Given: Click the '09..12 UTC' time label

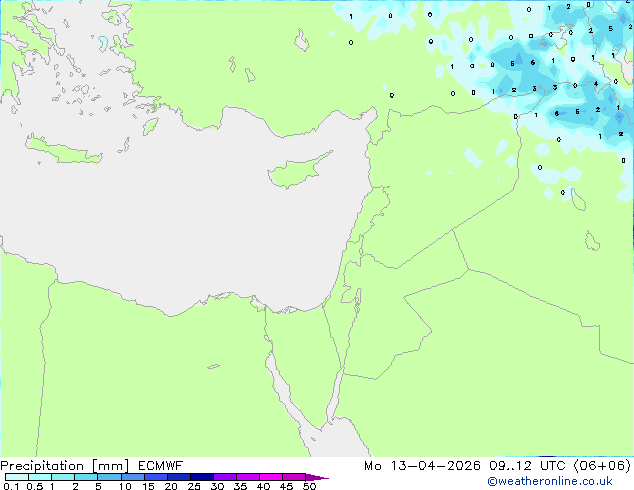Looking at the screenshot, I should (527, 466).
